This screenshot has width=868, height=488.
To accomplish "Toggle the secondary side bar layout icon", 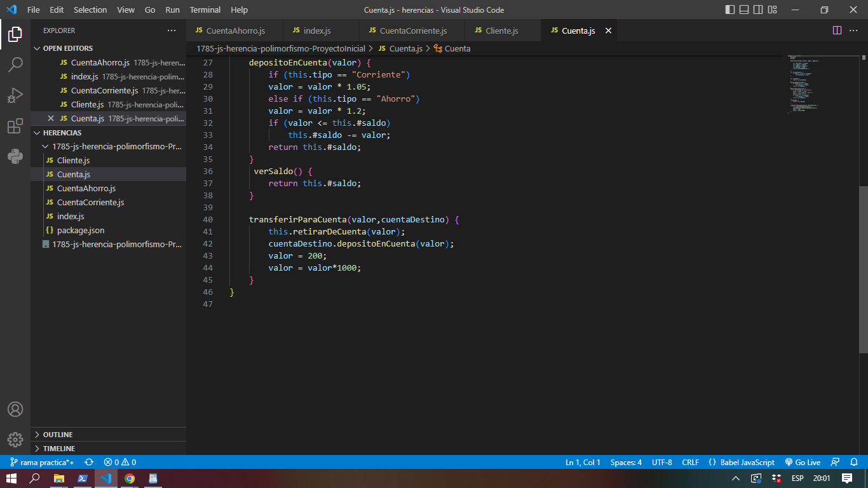I will 758,10.
